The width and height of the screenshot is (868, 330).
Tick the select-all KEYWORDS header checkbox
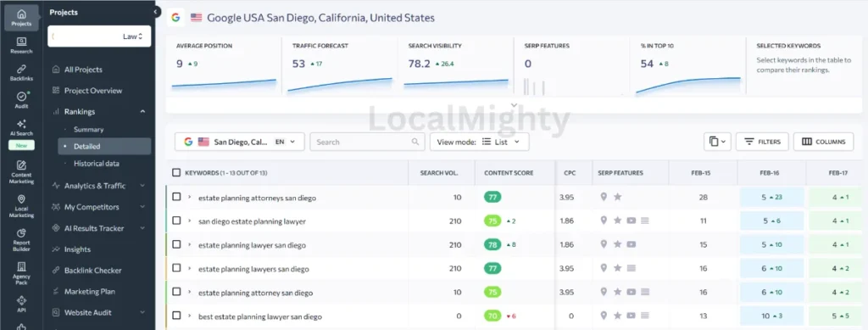click(x=176, y=173)
